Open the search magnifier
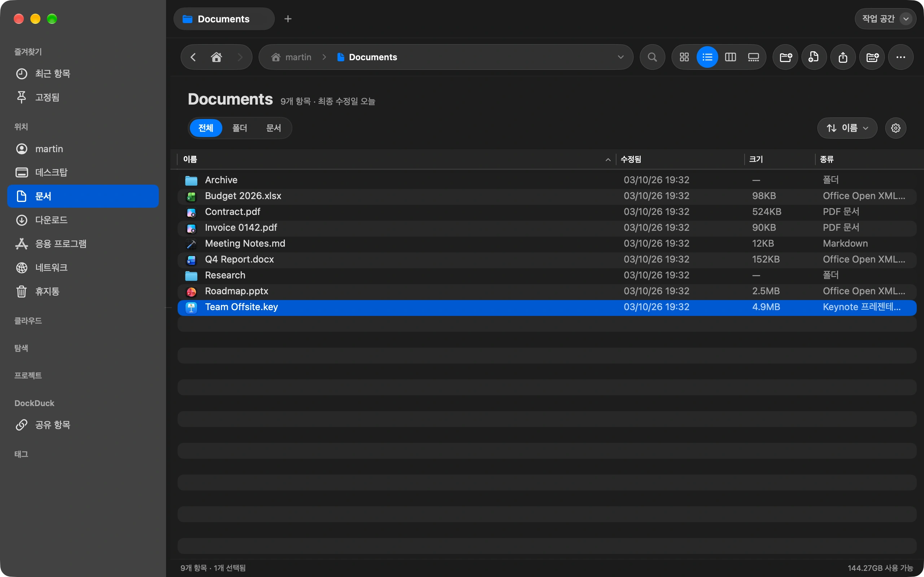Screen dimensions: 924x577 point(652,57)
